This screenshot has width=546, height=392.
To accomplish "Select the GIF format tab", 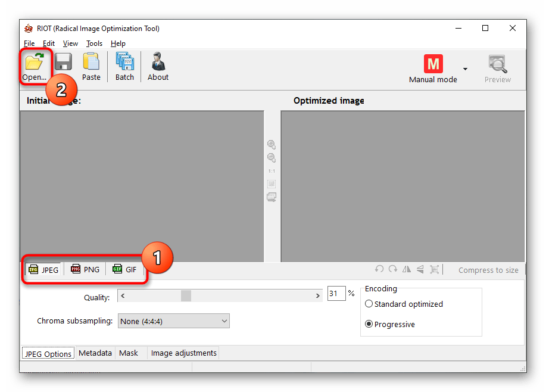I will (x=124, y=269).
